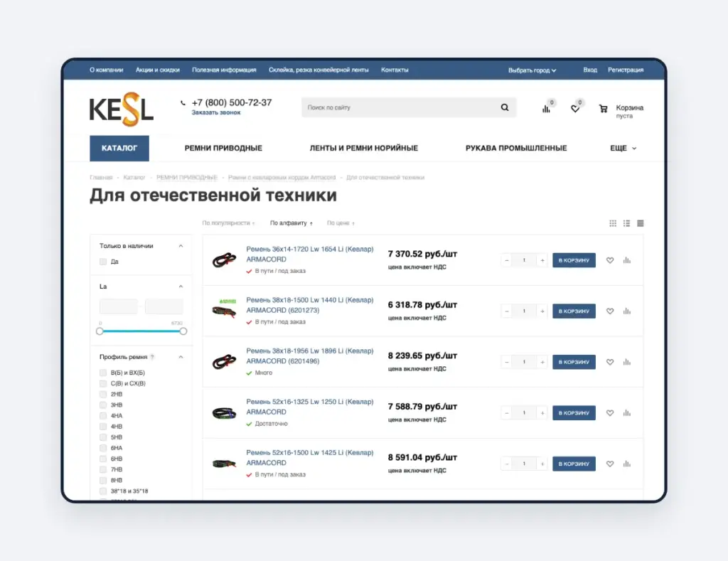Select the 3HB profile checkbox
Viewport: 728px width, 561px height.
pyautogui.click(x=103, y=405)
